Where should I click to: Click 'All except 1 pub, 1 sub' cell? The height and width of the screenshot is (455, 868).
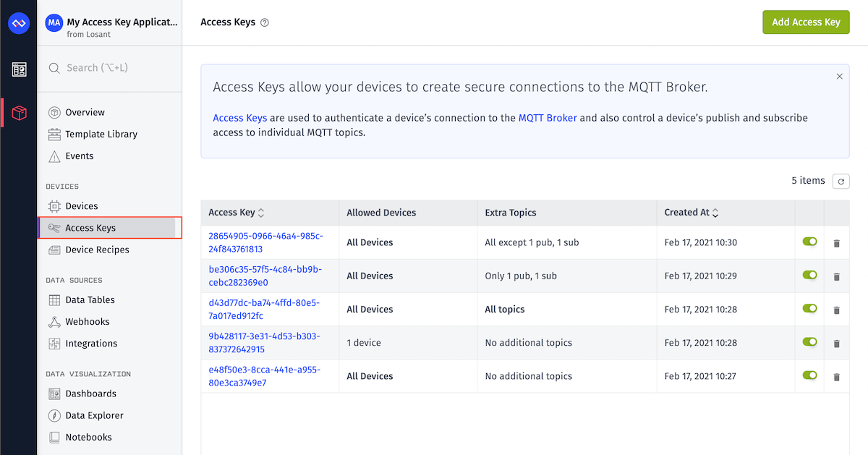(x=532, y=242)
